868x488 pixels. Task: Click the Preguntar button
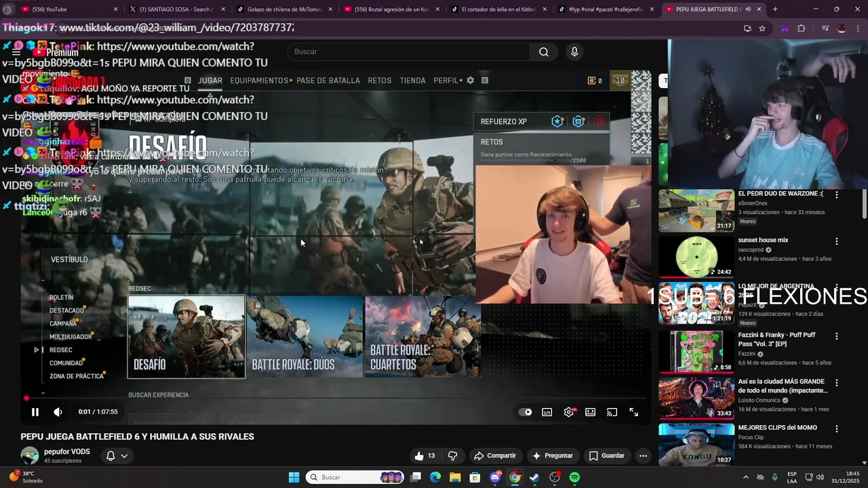[553, 455]
